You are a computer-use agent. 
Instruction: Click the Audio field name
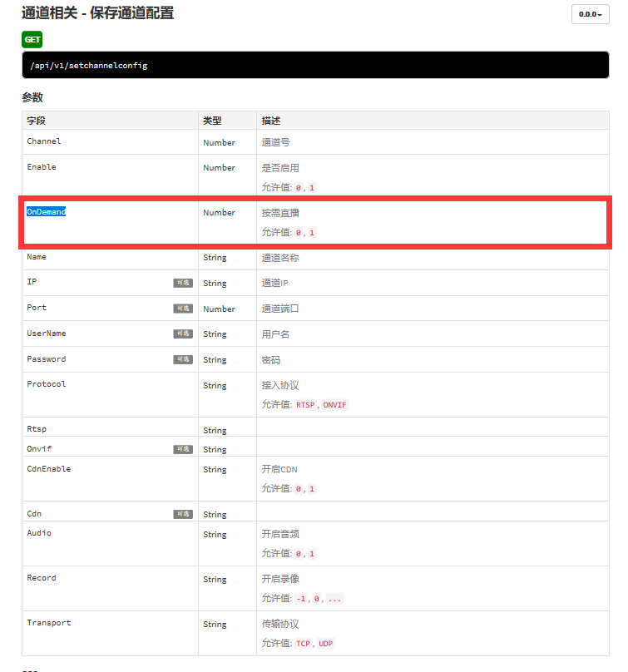[x=39, y=533]
